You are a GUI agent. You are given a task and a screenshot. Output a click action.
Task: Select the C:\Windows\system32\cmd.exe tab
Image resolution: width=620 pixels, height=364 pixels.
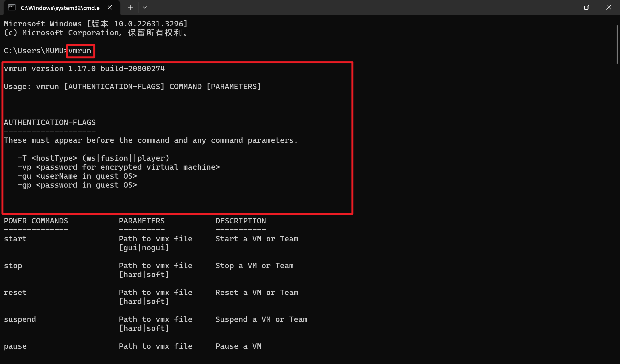[60, 8]
